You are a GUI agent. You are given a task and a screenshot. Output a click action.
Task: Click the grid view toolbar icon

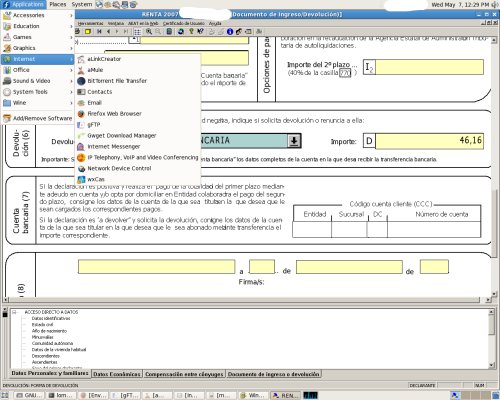[x=137, y=32]
